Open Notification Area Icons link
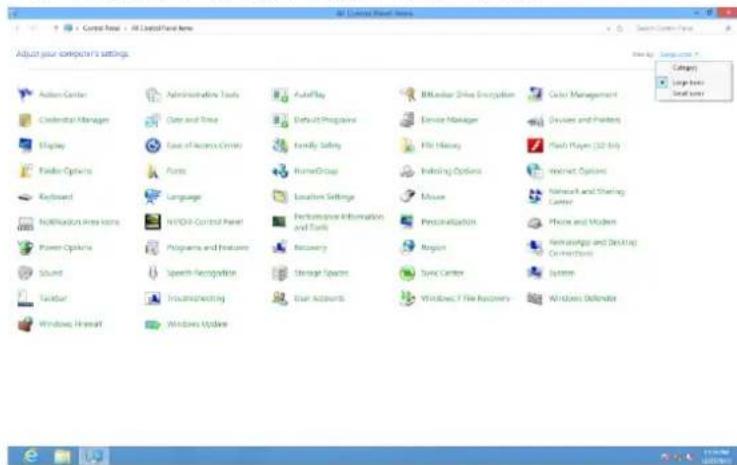The image size is (737, 465). click(79, 222)
